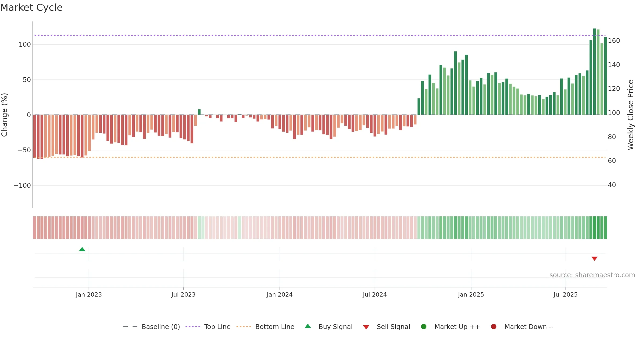
Task: Click the green Buy Signal triangle near Jan 2023
Action: pyautogui.click(x=82, y=249)
